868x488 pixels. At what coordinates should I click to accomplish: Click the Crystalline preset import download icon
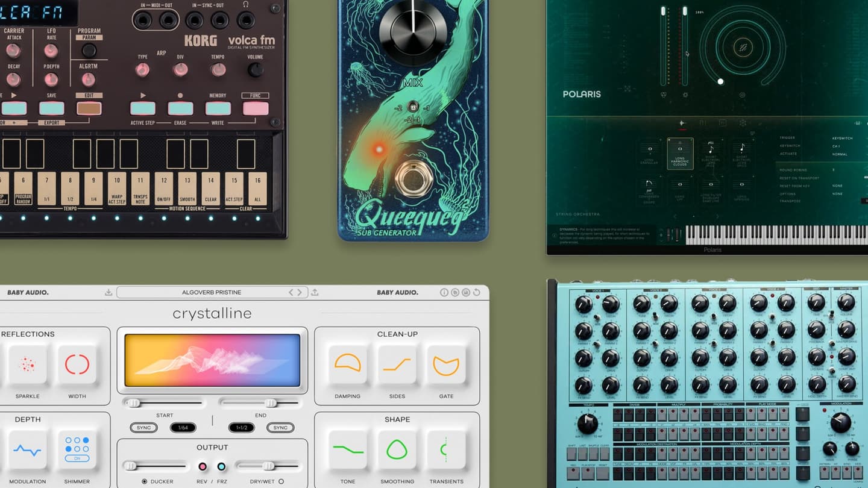pyautogui.click(x=108, y=292)
